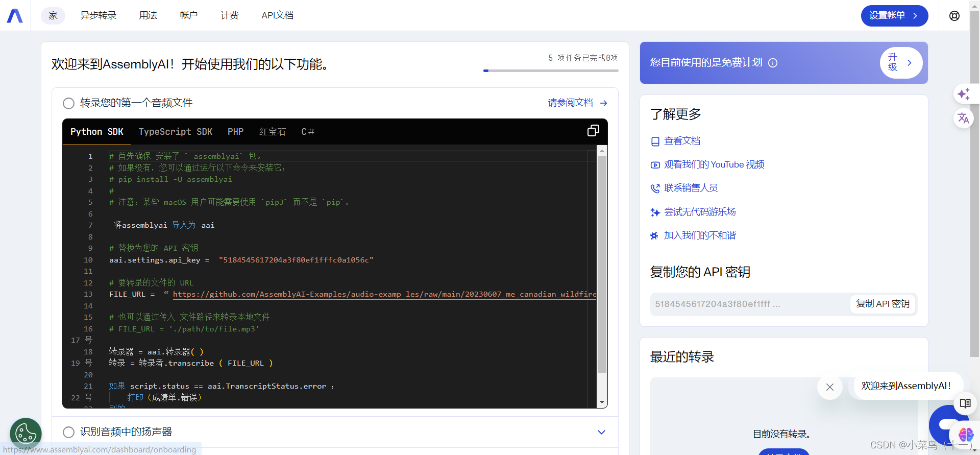Open the API文档 nav item
The height and width of the screenshot is (455, 980).
(278, 16)
